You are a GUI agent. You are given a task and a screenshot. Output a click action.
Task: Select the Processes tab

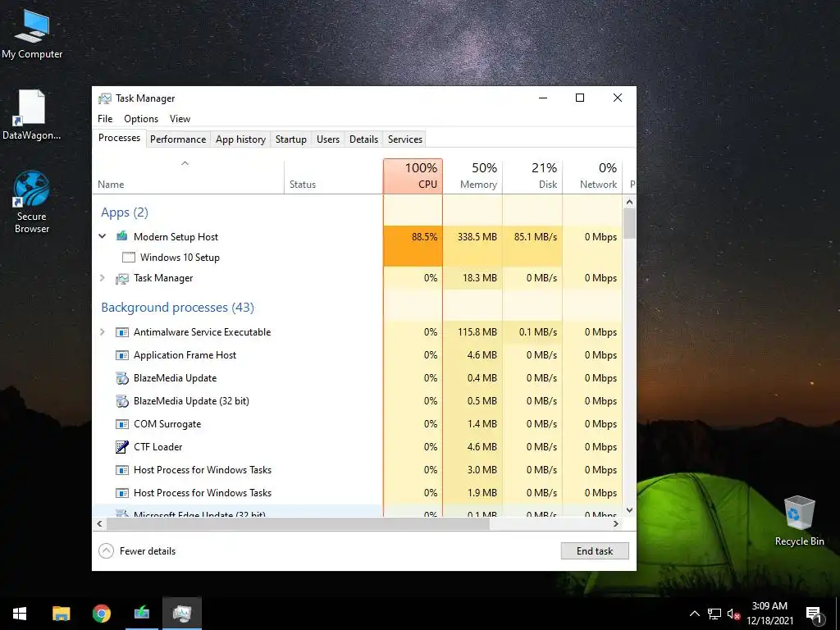(x=119, y=138)
